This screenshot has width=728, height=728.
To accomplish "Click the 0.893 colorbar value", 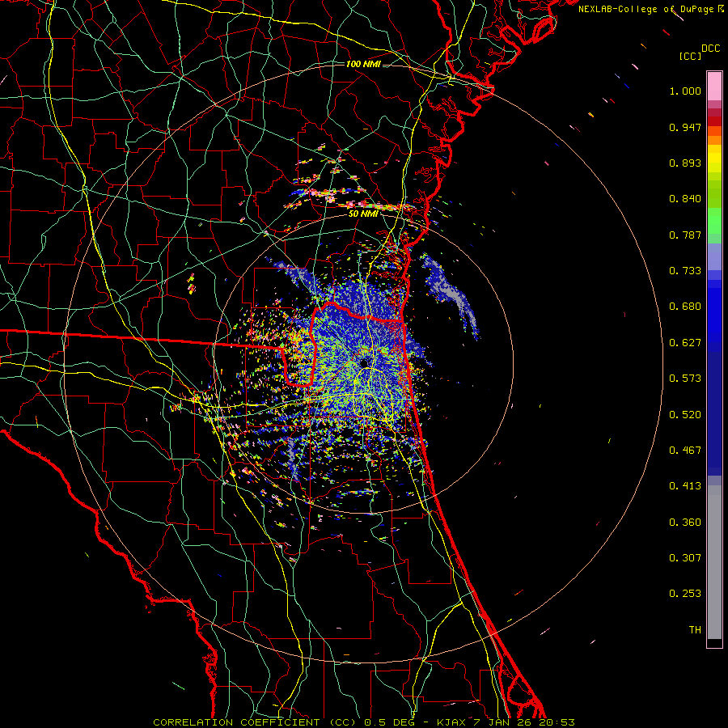I will tap(685, 163).
